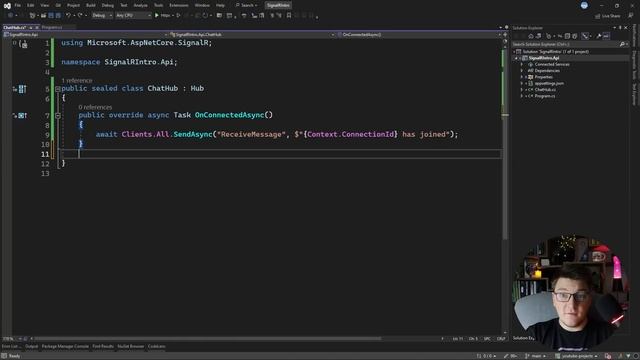Open the Find Results tab
This screenshot has width=640, height=360.
[x=103, y=346]
